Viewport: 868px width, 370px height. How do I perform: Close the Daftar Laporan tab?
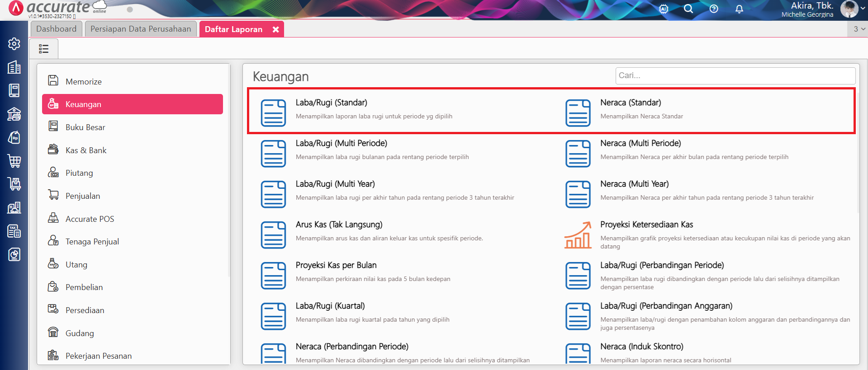(275, 29)
